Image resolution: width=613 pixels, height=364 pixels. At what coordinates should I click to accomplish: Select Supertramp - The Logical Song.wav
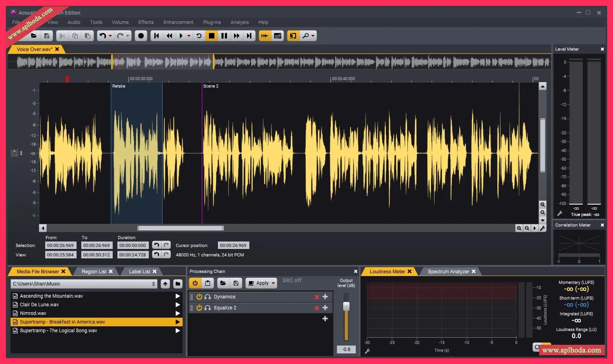[x=96, y=331]
